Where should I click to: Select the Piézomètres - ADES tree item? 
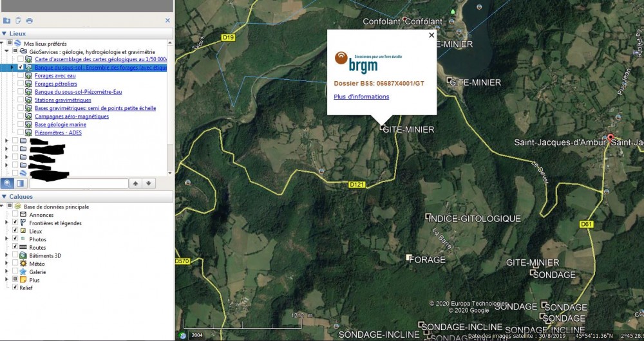(x=58, y=133)
